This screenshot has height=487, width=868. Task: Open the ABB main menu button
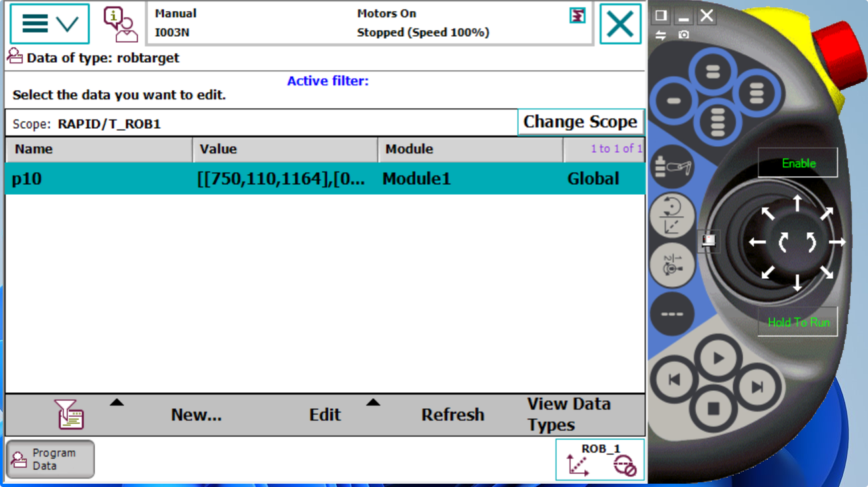[49, 24]
